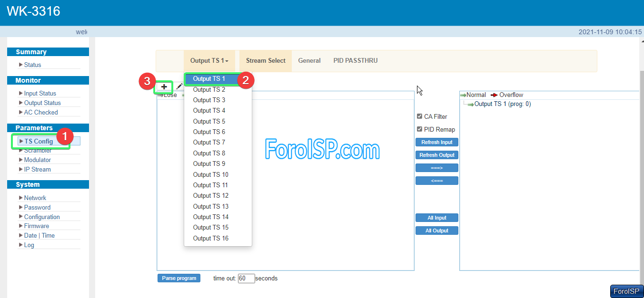Click the pencil edit icon
The height and width of the screenshot is (298, 644).
click(x=179, y=87)
